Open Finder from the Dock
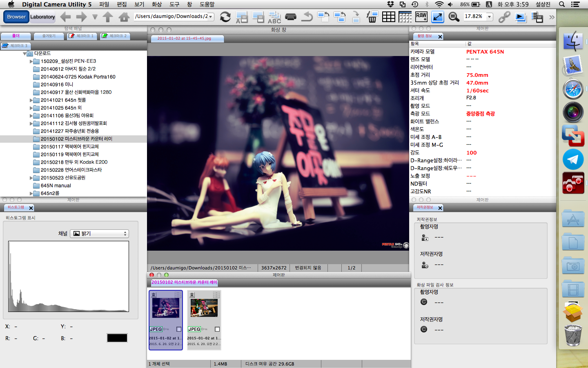Viewport: 588px width, 368px height. point(573,41)
